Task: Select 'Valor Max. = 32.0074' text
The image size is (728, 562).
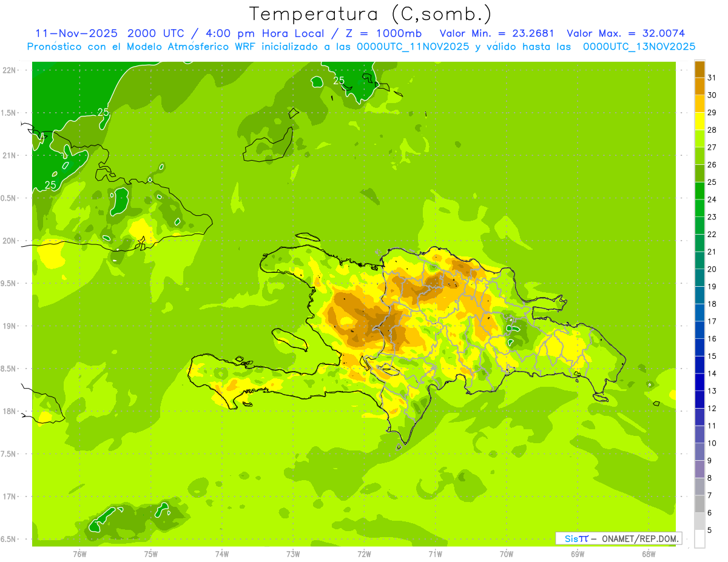Action: point(626,33)
